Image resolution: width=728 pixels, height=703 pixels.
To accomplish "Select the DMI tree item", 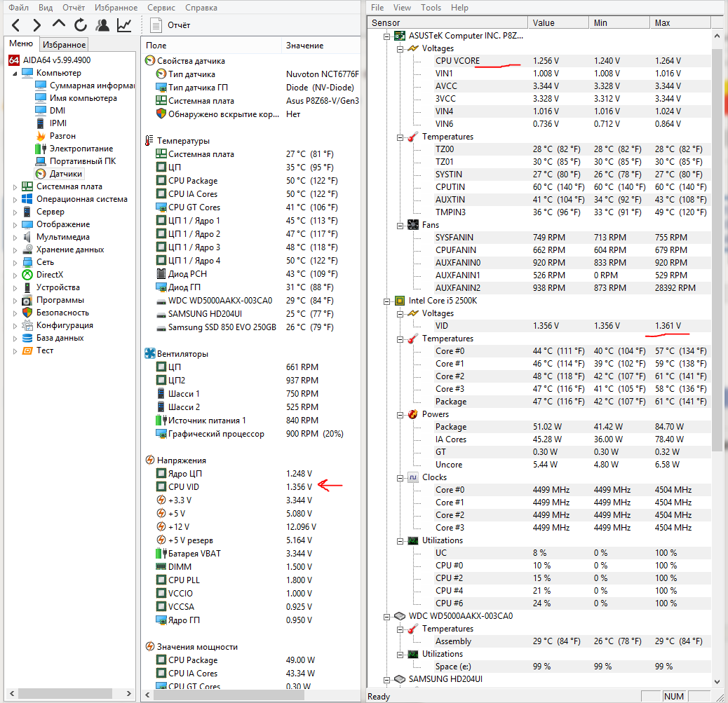I will point(50,111).
